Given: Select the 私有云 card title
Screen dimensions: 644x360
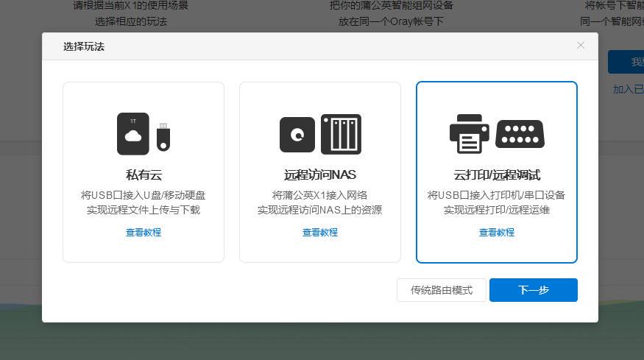Looking at the screenshot, I should pyautogui.click(x=144, y=175).
